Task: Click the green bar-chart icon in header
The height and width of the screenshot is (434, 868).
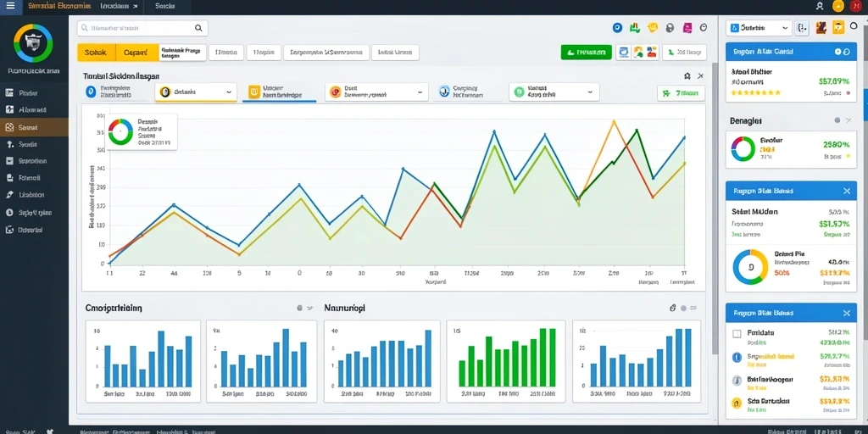Action: [635, 28]
